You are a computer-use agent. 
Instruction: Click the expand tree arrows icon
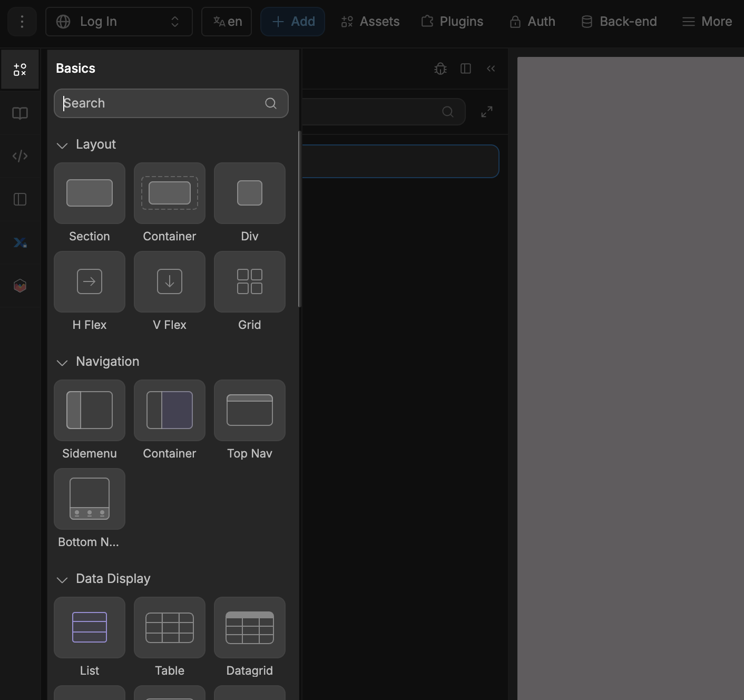point(486,112)
